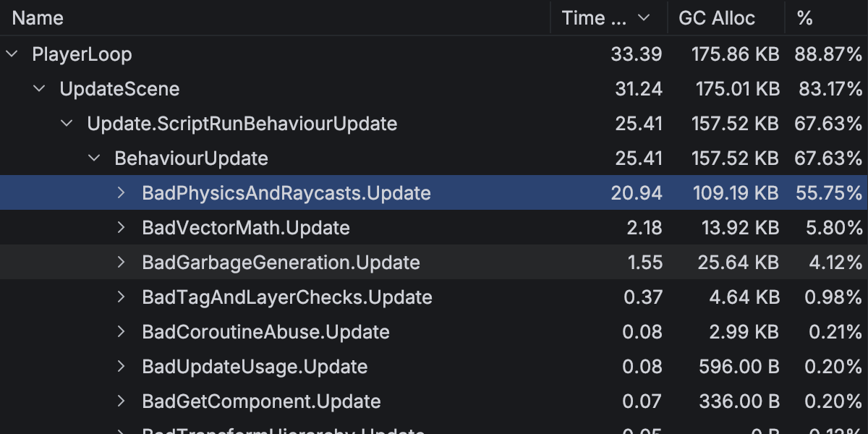Select the PlayerLoop root entry
The image size is (868, 434).
(82, 54)
